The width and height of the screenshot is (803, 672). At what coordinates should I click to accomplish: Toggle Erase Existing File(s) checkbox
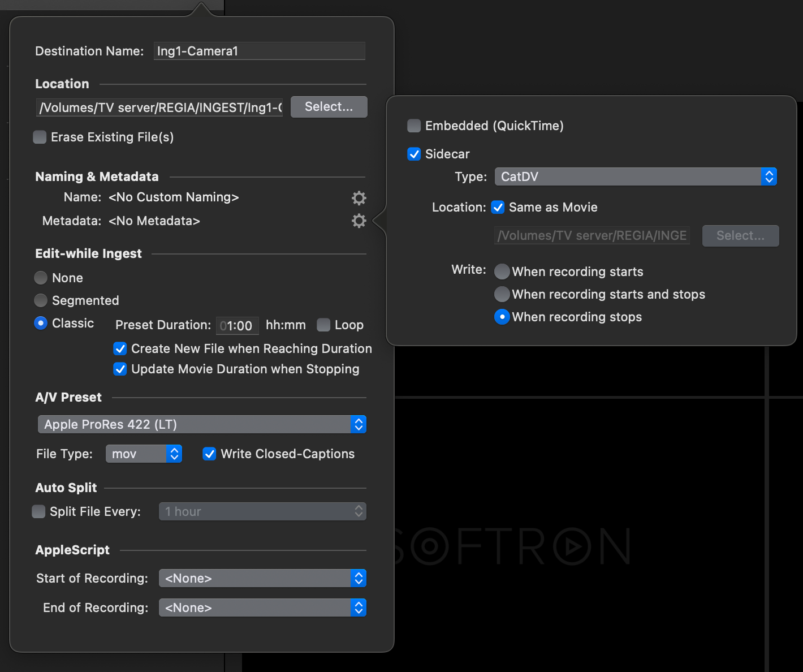tap(40, 137)
